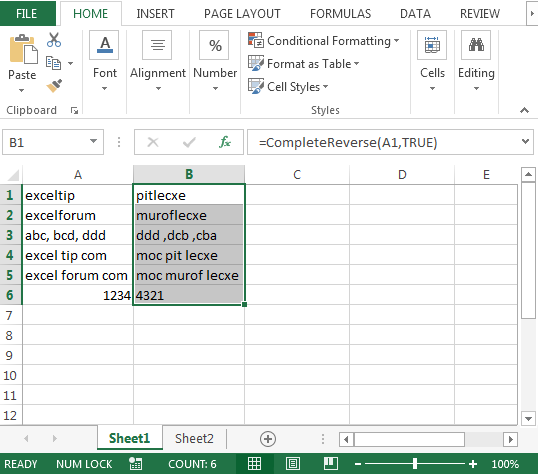Screen dimensions: 538x474
Task: Open the PAGE LAYOUT tab
Action: [242, 14]
